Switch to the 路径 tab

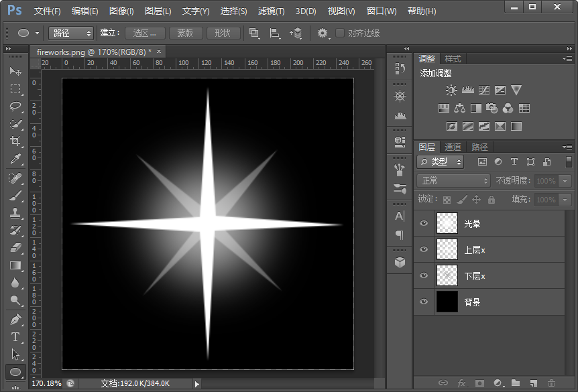click(479, 147)
